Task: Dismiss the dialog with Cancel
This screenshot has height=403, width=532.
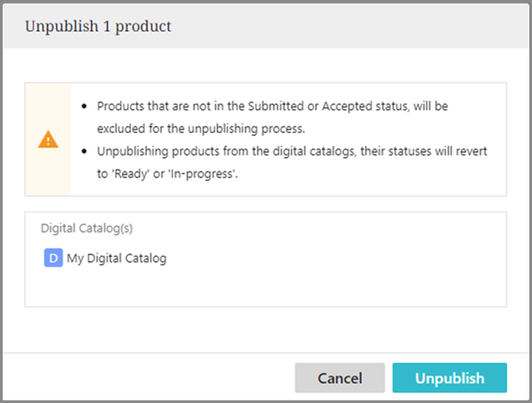Action: click(339, 378)
